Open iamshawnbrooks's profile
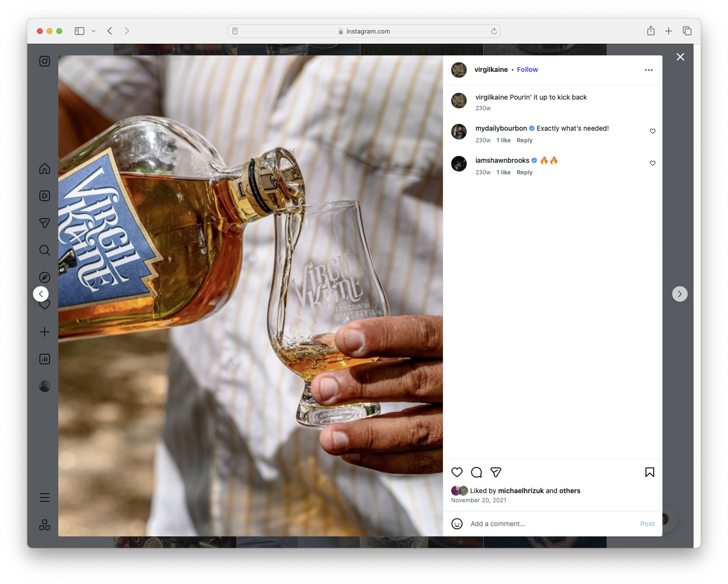The image size is (728, 584). coord(502,160)
